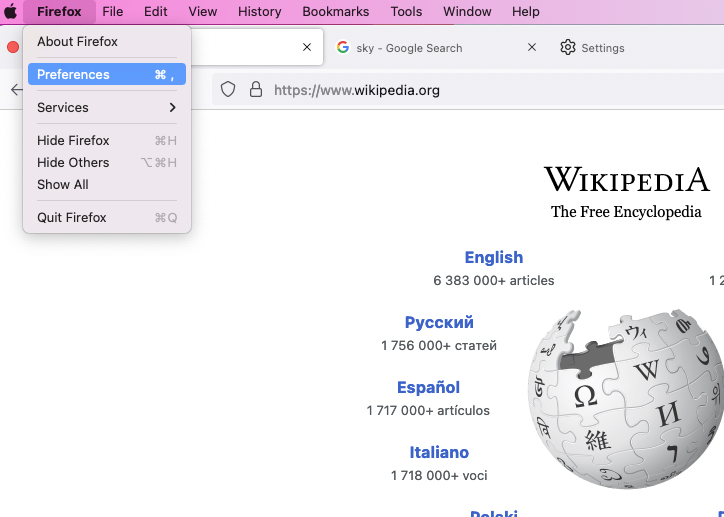Click "6 383 000+ articles" text

point(494,281)
